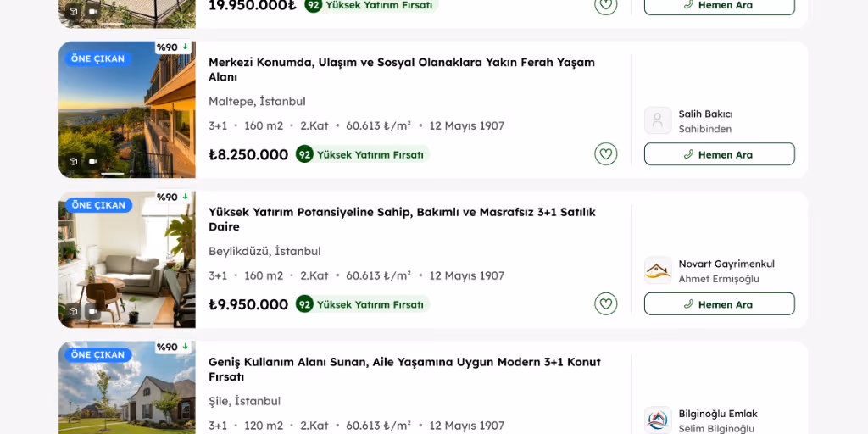This screenshot has height=434, width=868.
Task: Click Yüksek Yatırım Fırsatı badge on ₺9.950.000 listing
Action: coord(363,304)
